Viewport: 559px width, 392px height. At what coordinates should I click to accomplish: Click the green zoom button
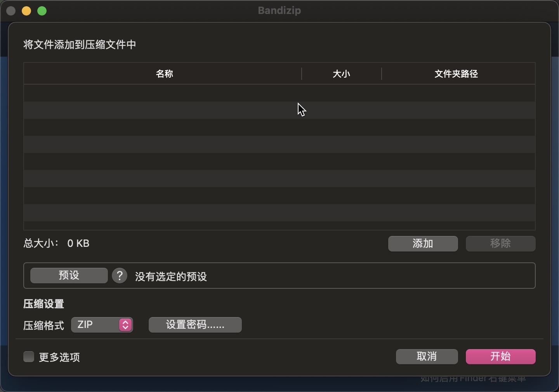click(x=42, y=11)
